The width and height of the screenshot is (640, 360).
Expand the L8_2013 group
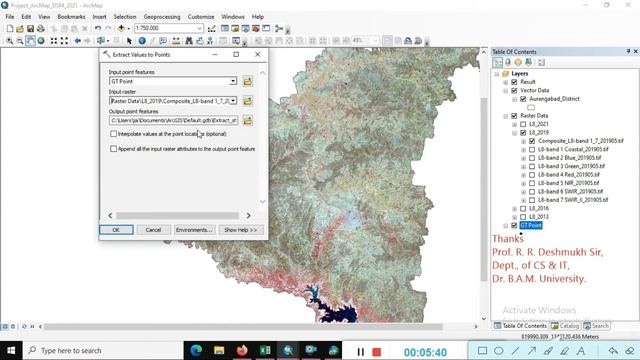[x=515, y=217]
